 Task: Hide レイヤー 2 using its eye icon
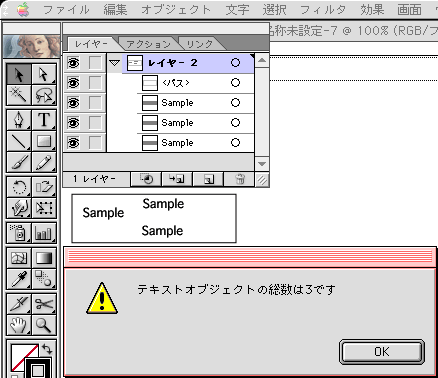(x=73, y=63)
